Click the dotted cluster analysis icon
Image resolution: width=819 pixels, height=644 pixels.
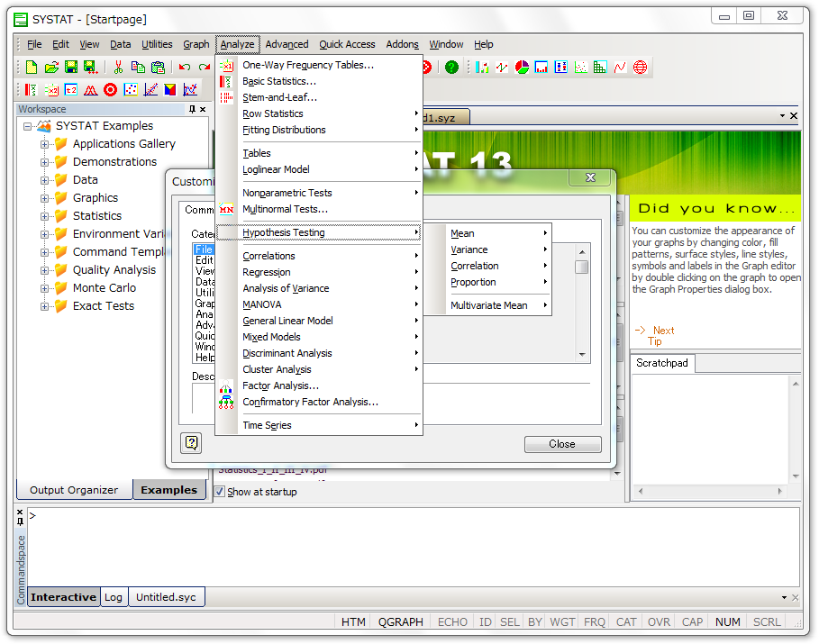click(x=131, y=90)
